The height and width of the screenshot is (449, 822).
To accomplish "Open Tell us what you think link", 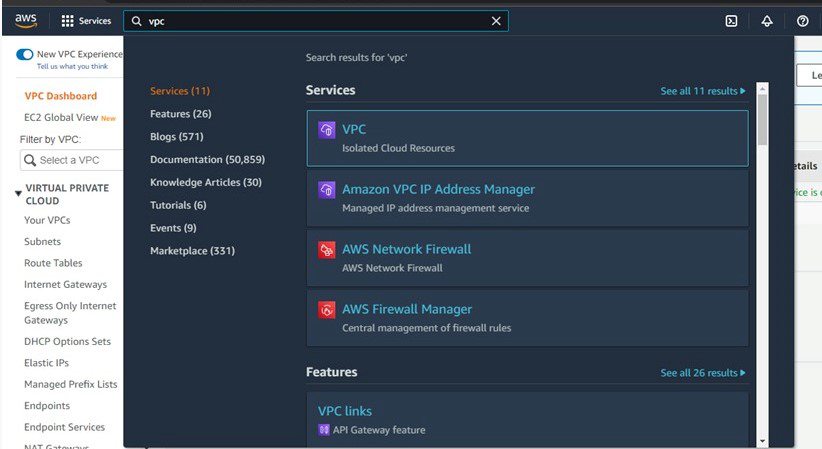I will [x=72, y=67].
